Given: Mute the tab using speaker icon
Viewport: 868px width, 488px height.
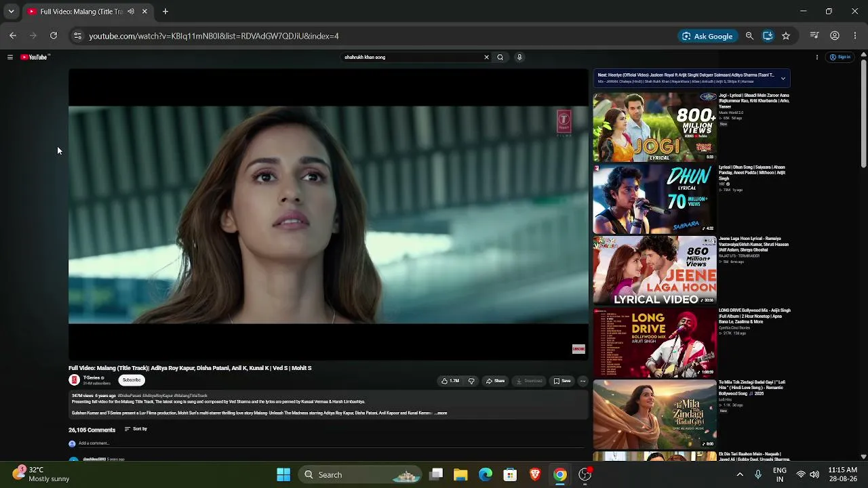Looking at the screenshot, I should coord(131,12).
